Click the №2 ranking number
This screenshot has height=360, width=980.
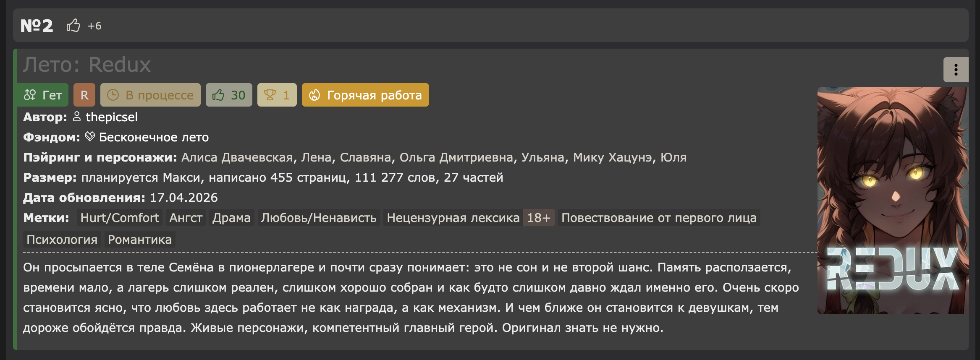point(37,26)
